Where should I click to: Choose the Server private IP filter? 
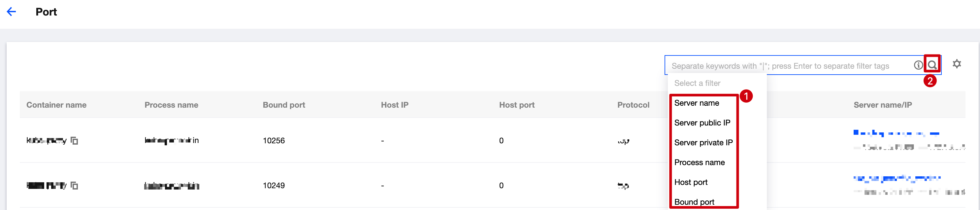(x=703, y=143)
